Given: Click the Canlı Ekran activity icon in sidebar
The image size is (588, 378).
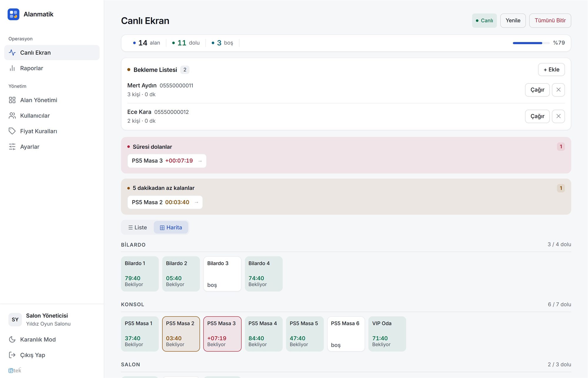Looking at the screenshot, I should point(12,53).
